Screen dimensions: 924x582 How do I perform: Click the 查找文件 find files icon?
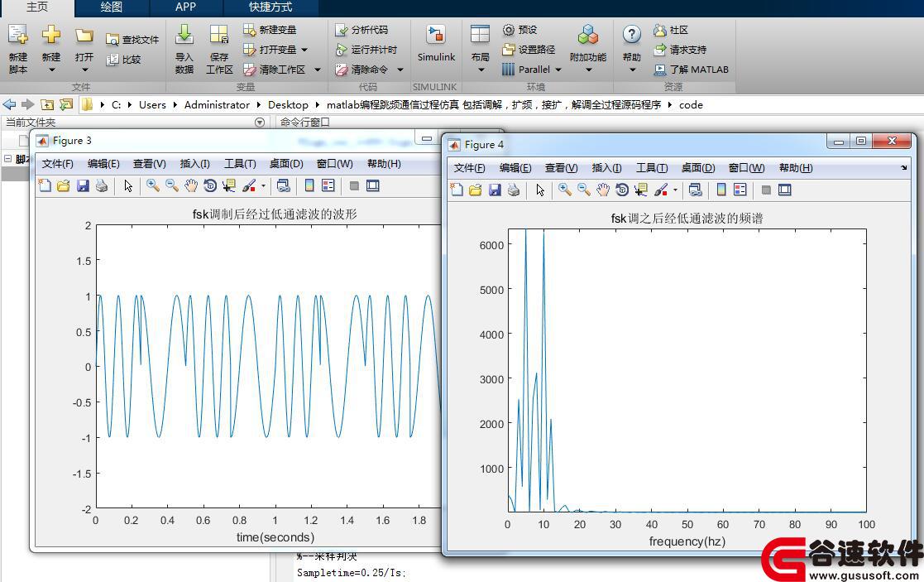113,40
